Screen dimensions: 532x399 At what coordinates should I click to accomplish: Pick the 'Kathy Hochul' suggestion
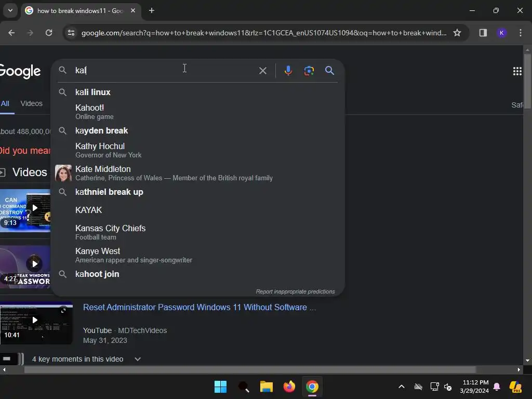click(198, 150)
